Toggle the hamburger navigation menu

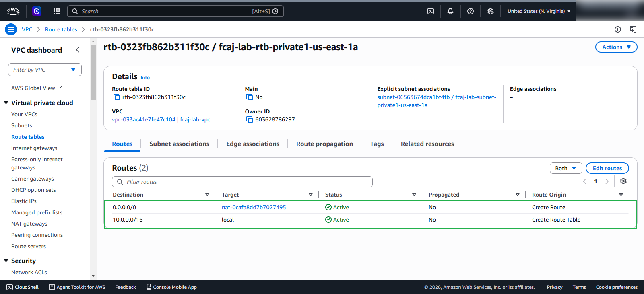coord(11,29)
